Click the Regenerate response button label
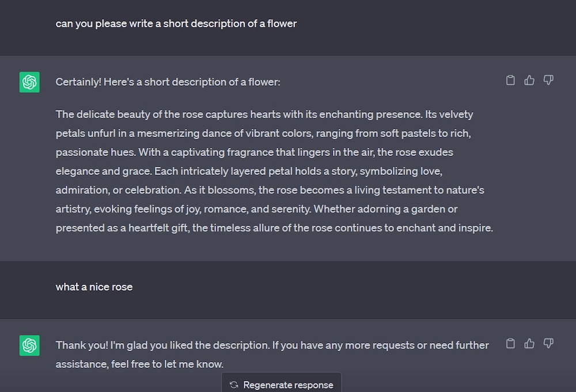This screenshot has width=576, height=392. point(289,385)
